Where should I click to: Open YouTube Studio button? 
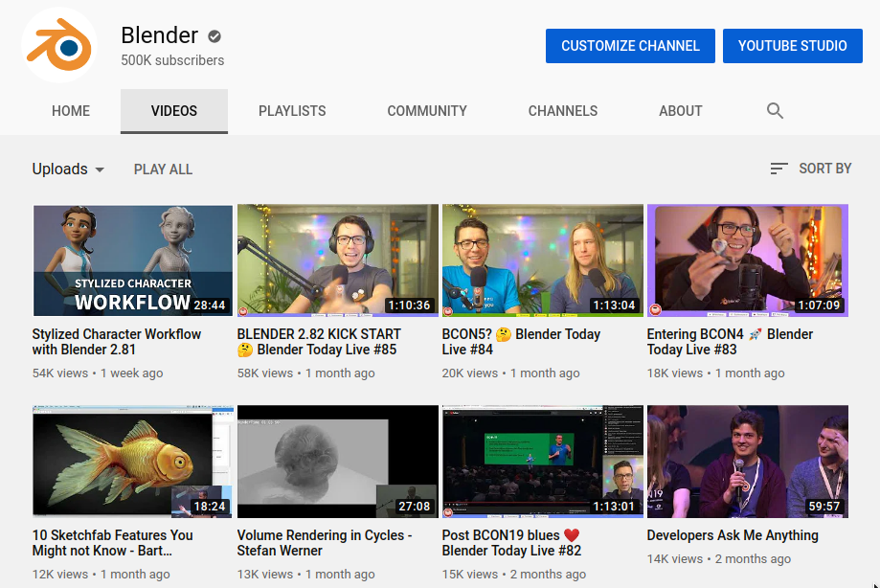pos(792,46)
